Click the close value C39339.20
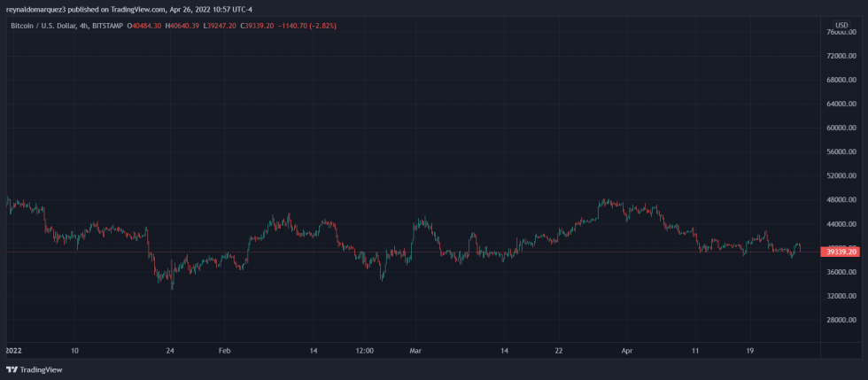The height and width of the screenshot is (380, 868). pos(258,26)
